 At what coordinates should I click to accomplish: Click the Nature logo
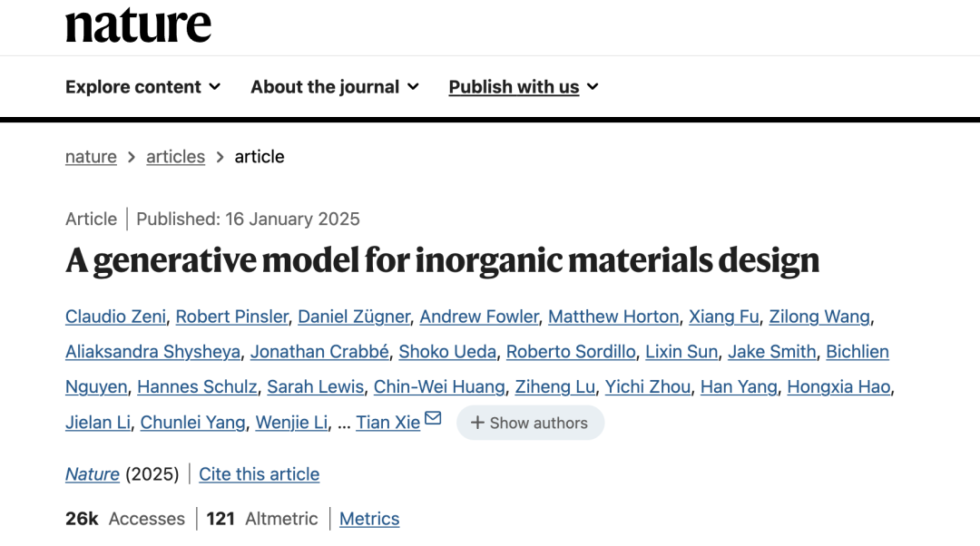138,25
